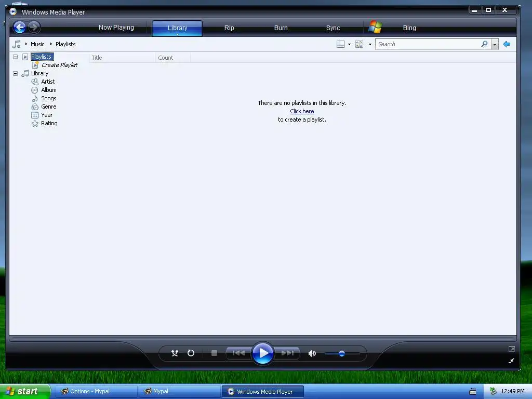Click the Windows flag logo icon

click(375, 27)
